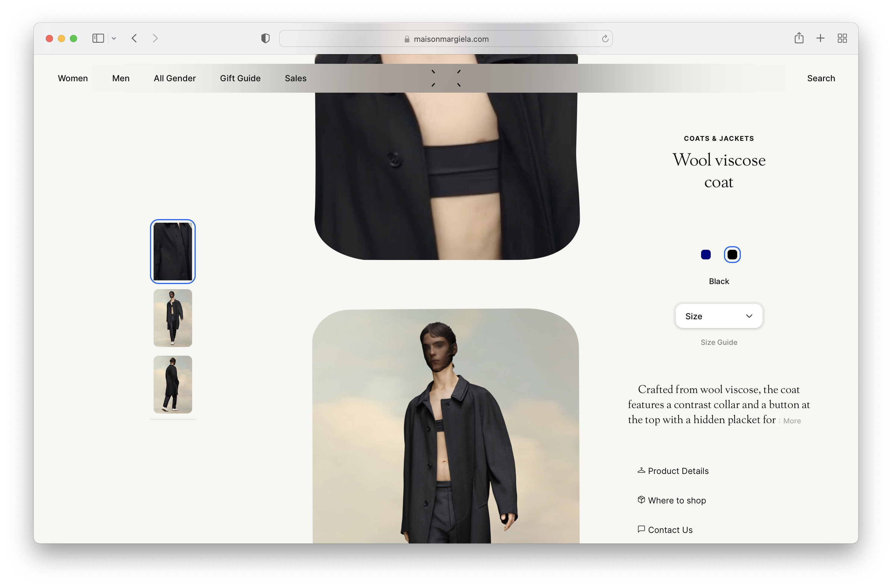892x588 pixels.
Task: Focus the maisonmargiela.com address bar
Action: click(x=446, y=39)
